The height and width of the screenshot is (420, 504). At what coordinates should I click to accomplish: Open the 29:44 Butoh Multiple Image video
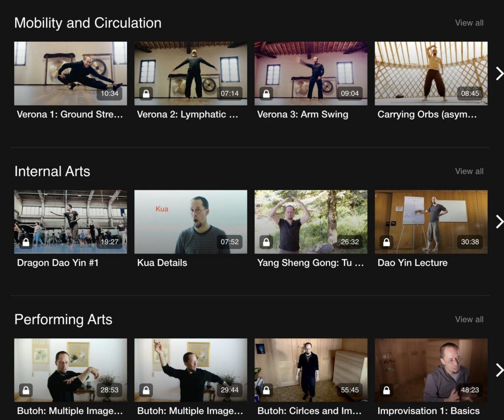(x=190, y=370)
